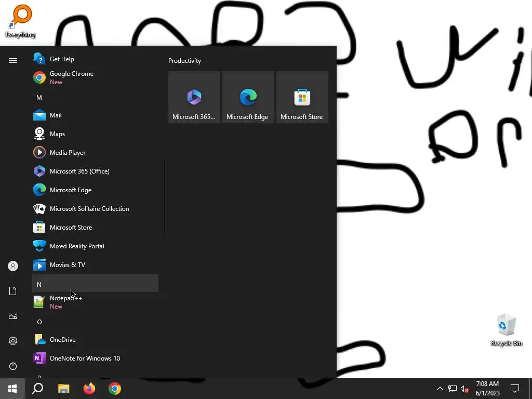
Task: Click the Microsoft Edge tile under Productivity
Action: pyautogui.click(x=248, y=97)
